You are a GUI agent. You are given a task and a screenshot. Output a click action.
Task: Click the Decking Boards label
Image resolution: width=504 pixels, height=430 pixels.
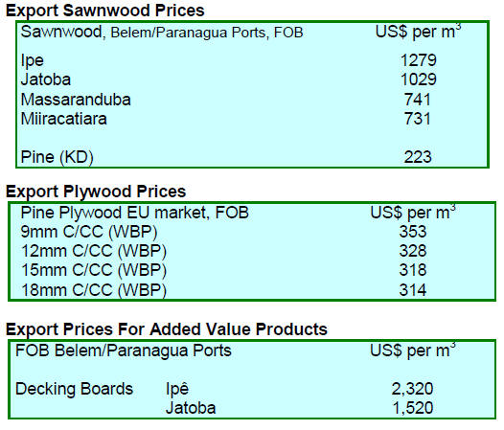click(x=74, y=389)
